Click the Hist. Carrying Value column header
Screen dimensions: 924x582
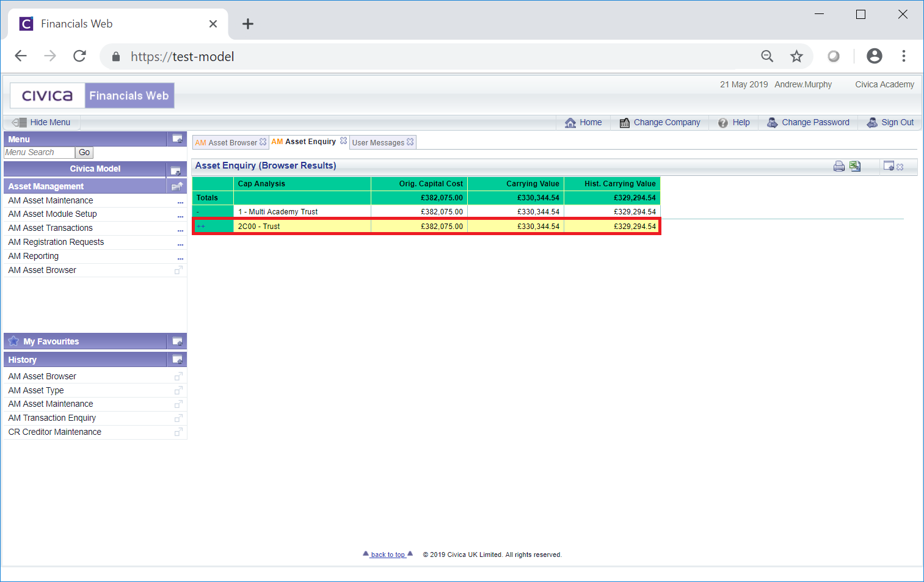point(612,183)
